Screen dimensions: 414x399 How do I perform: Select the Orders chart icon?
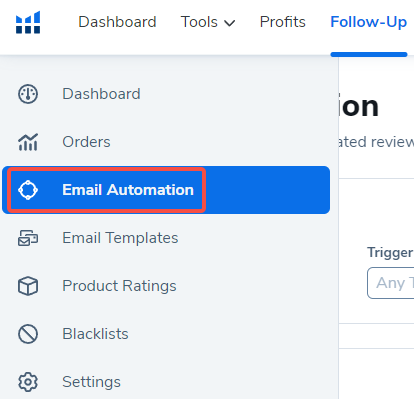click(x=28, y=142)
